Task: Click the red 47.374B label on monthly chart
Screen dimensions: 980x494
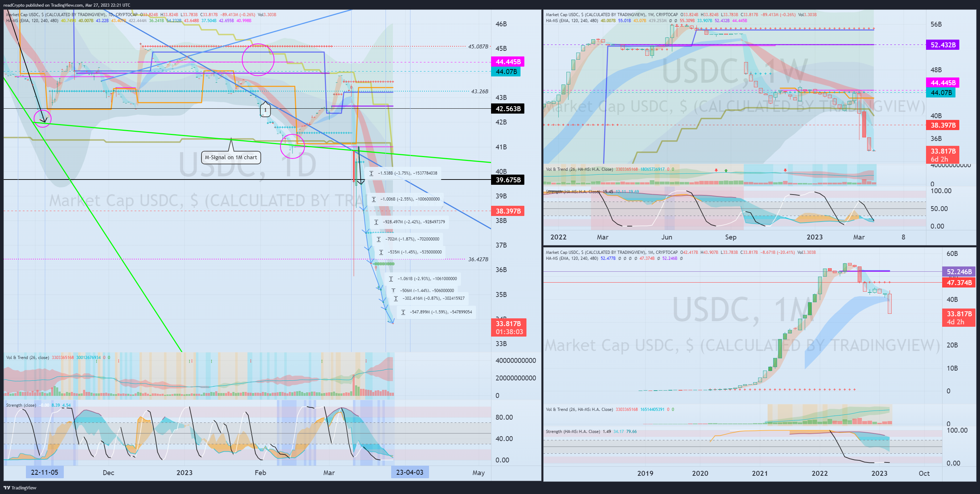Action: coord(959,282)
